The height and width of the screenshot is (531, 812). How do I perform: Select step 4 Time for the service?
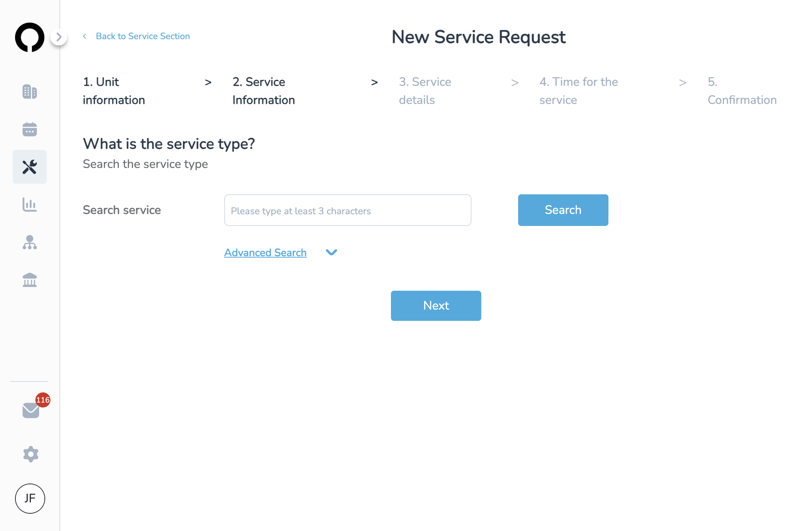click(578, 91)
